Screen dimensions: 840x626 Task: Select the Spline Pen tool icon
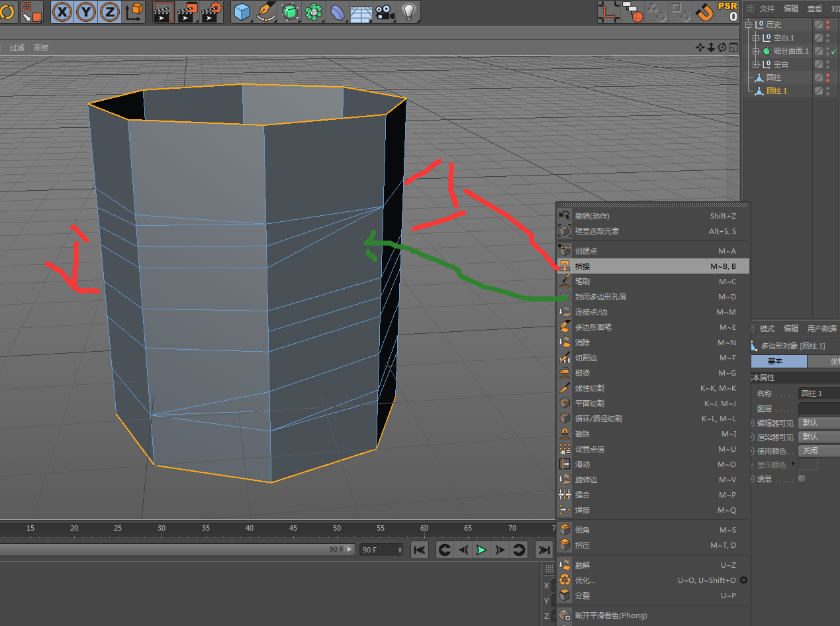point(266,11)
